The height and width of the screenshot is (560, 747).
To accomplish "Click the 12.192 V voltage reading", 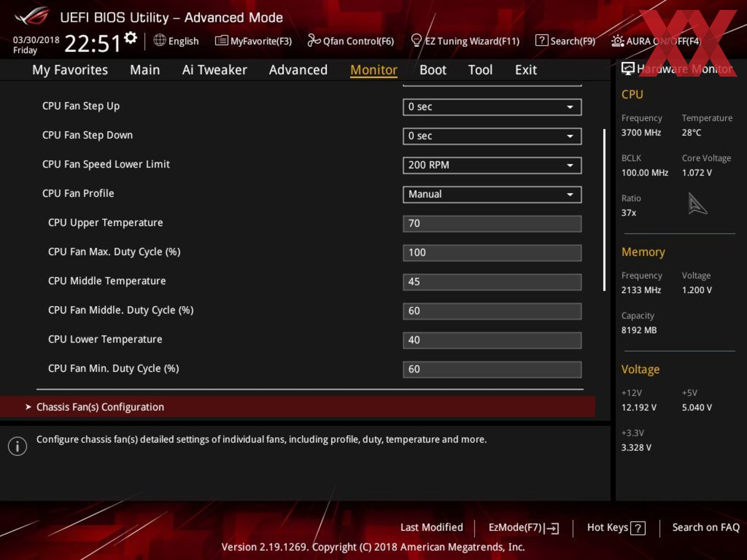I will click(x=639, y=407).
